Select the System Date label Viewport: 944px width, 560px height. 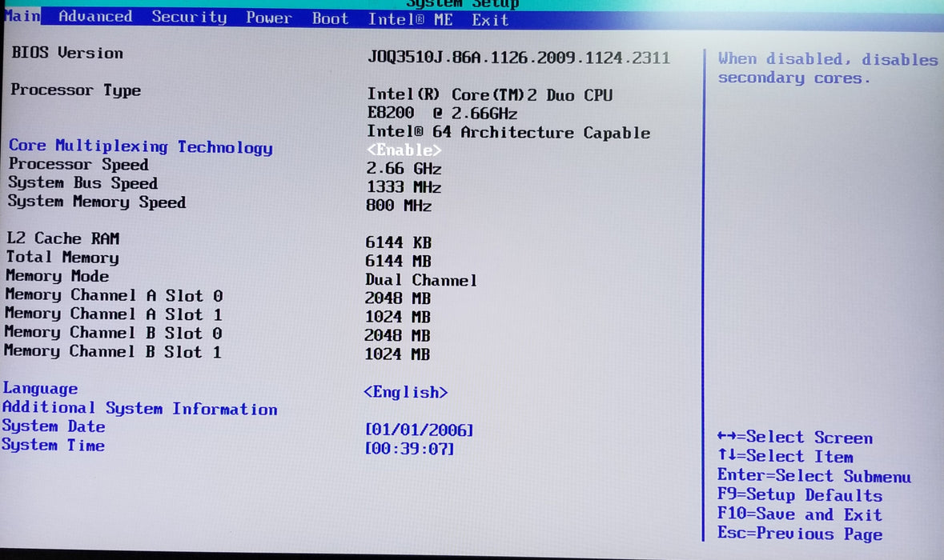click(x=54, y=426)
